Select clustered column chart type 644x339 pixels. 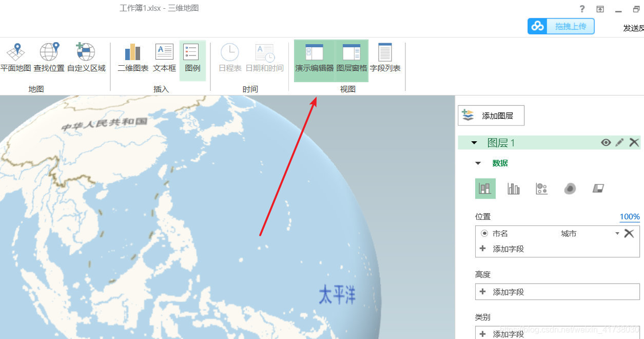[514, 189]
